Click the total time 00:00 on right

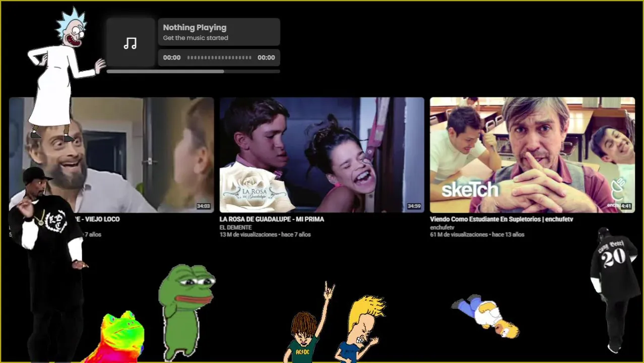coord(266,57)
